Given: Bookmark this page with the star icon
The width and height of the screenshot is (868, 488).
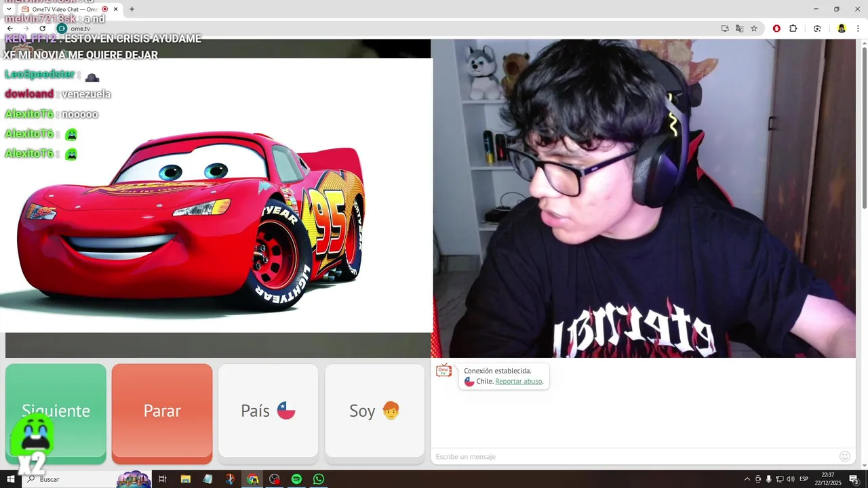Looking at the screenshot, I should (x=754, y=28).
